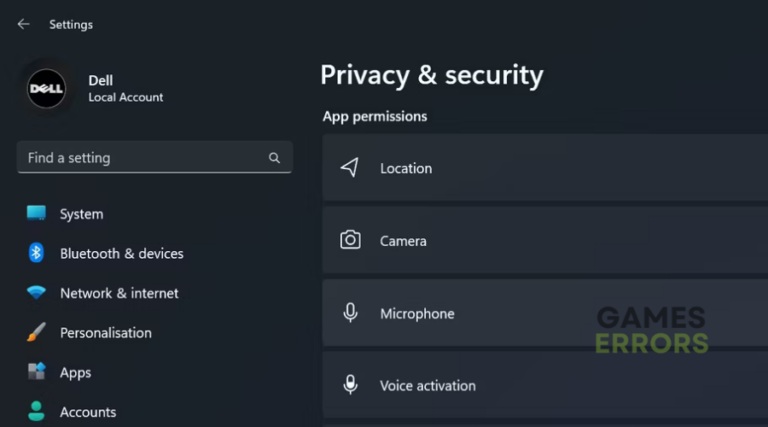Open the Bluetooth icon in sidebar

(36, 253)
